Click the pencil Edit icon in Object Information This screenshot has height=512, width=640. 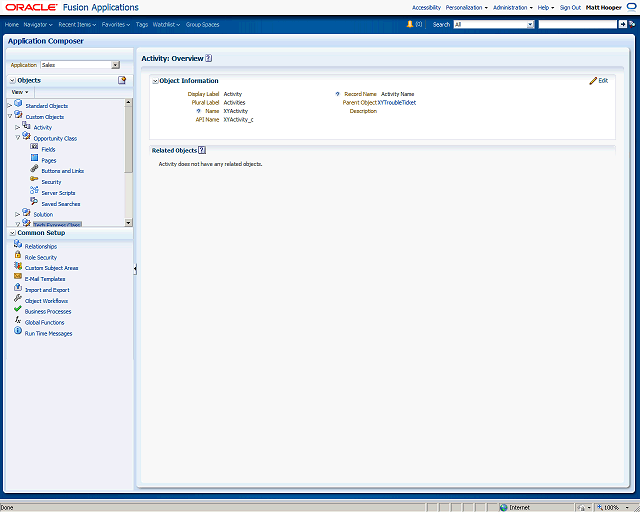click(x=593, y=81)
